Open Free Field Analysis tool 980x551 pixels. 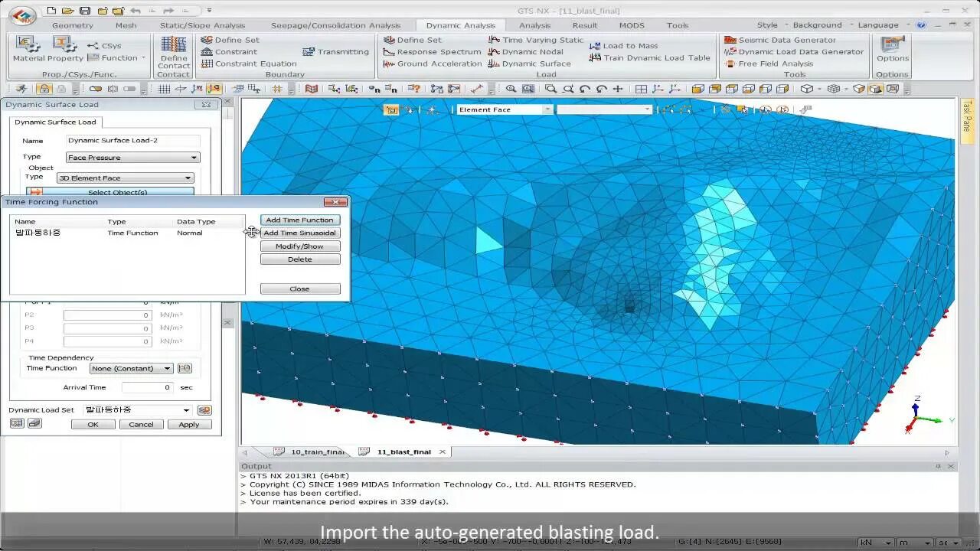point(769,64)
